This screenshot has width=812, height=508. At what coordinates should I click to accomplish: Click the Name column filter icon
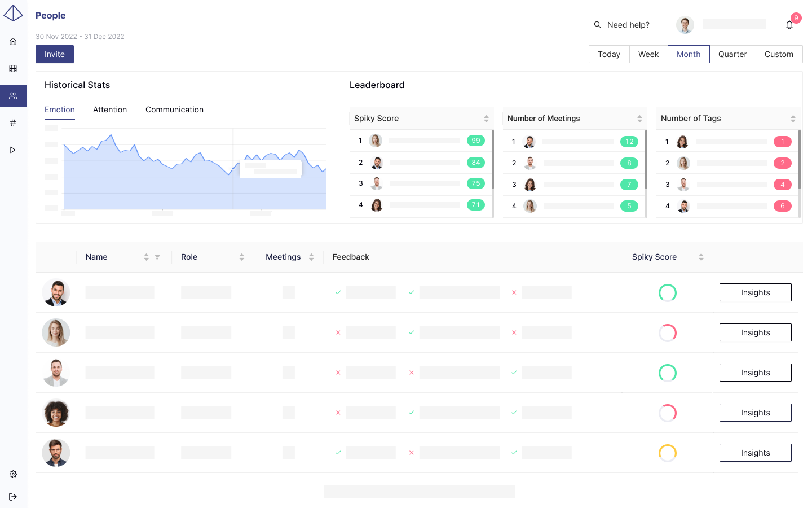tap(157, 257)
